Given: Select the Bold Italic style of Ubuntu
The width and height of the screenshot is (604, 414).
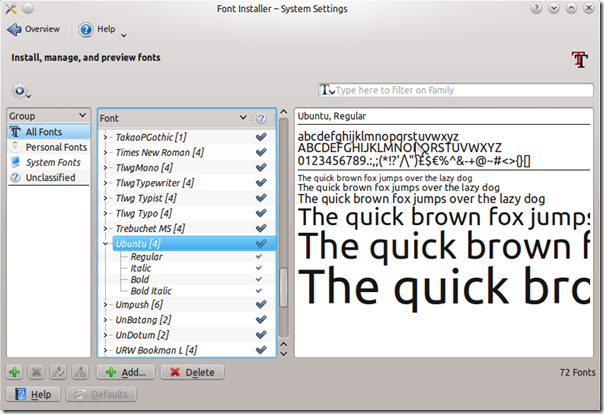Looking at the screenshot, I should point(153,290).
